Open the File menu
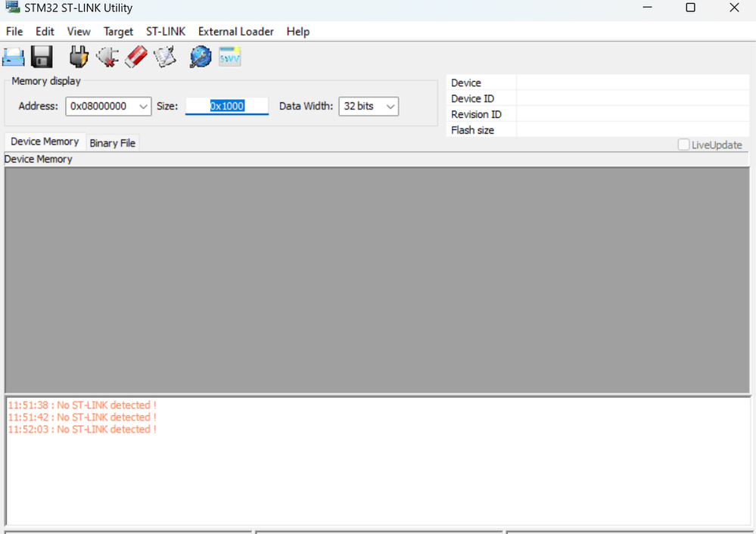The width and height of the screenshot is (756, 534). 14,31
